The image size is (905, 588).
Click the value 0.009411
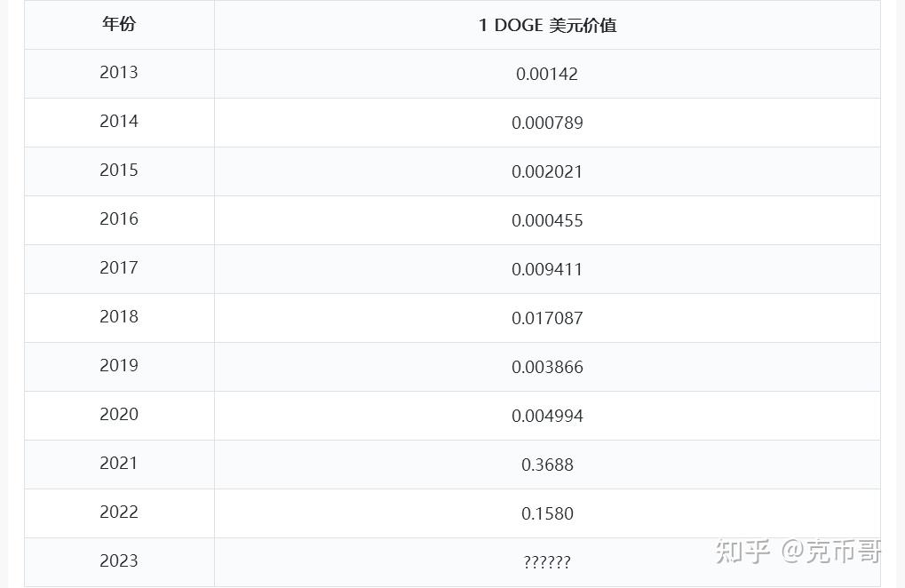(x=547, y=269)
